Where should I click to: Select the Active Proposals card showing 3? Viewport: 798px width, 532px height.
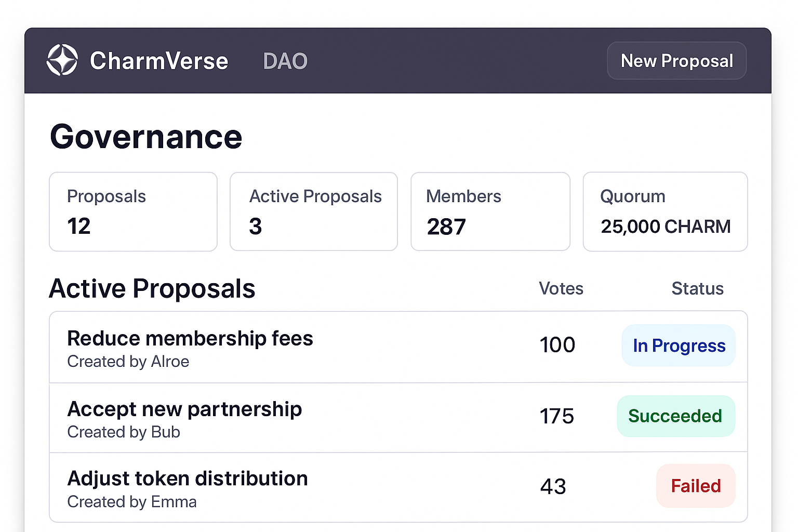coord(313,211)
